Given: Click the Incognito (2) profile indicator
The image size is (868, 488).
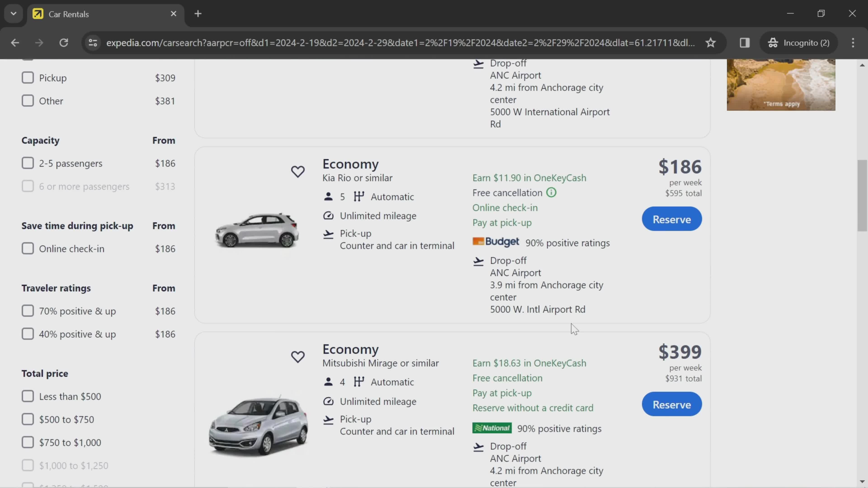Looking at the screenshot, I should [x=799, y=43].
